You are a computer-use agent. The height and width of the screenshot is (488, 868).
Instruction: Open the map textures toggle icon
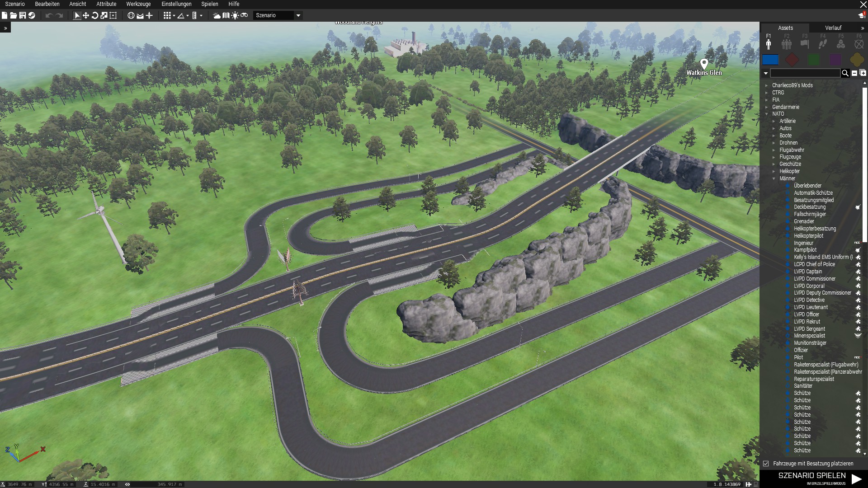click(226, 15)
